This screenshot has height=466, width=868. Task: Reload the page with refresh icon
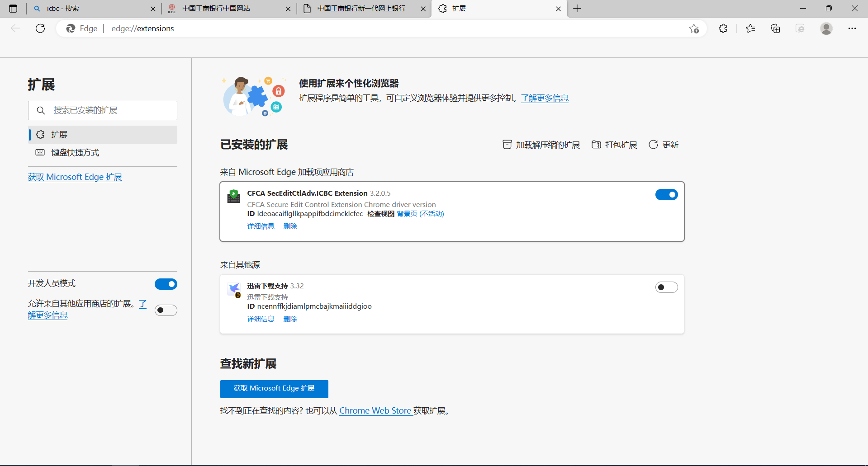[x=40, y=28]
